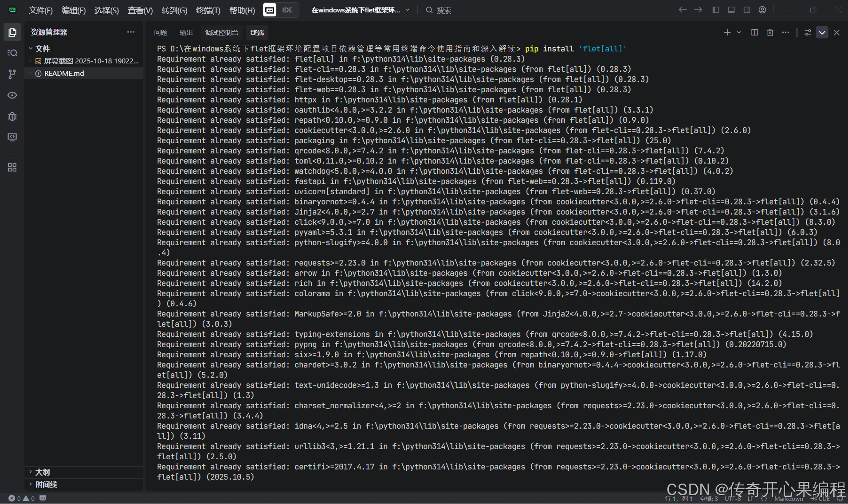Change the Markdown language mode

click(x=789, y=499)
